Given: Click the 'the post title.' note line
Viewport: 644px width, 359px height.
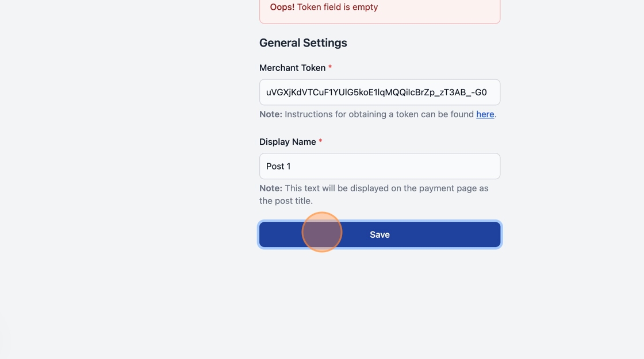Looking at the screenshot, I should click(x=286, y=201).
